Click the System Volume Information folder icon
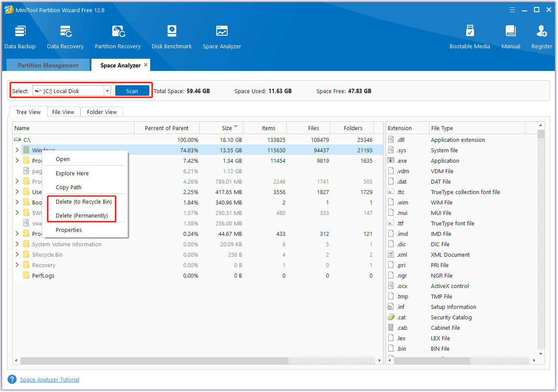558x392 pixels. (26, 244)
